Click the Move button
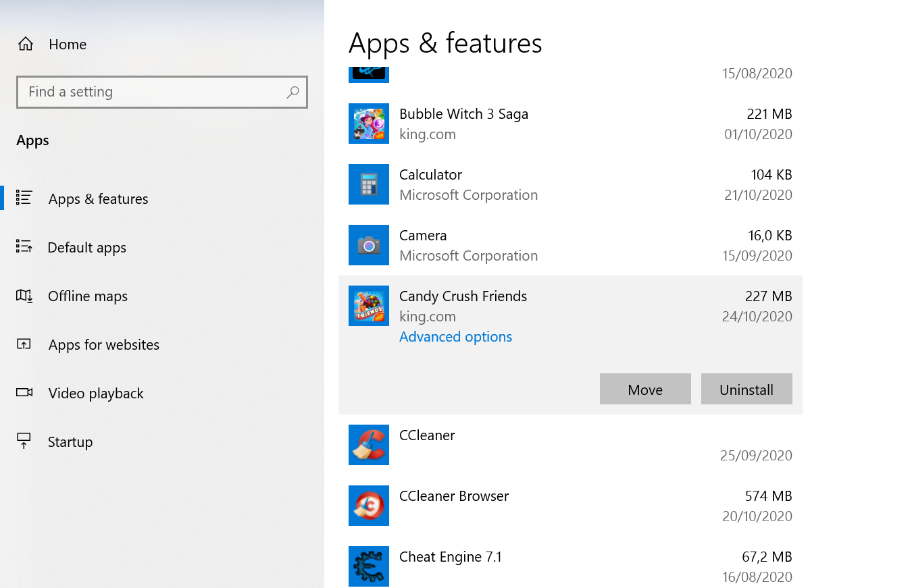 coord(645,389)
